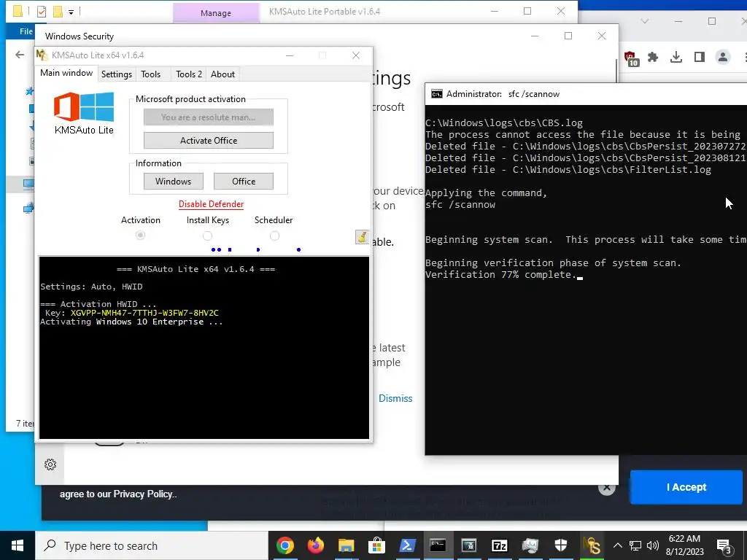Open the Settings tab in KMSAuto

pyautogui.click(x=116, y=74)
